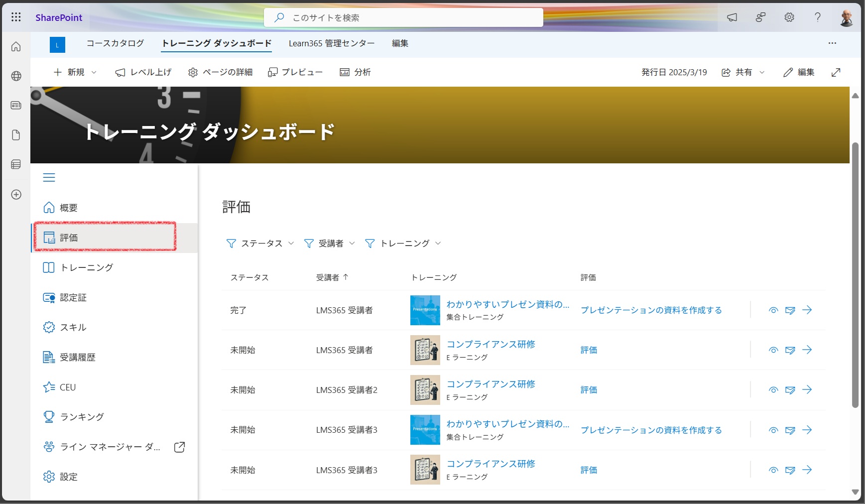Click the Presentations thumbnail in 完了 row

pos(425,310)
